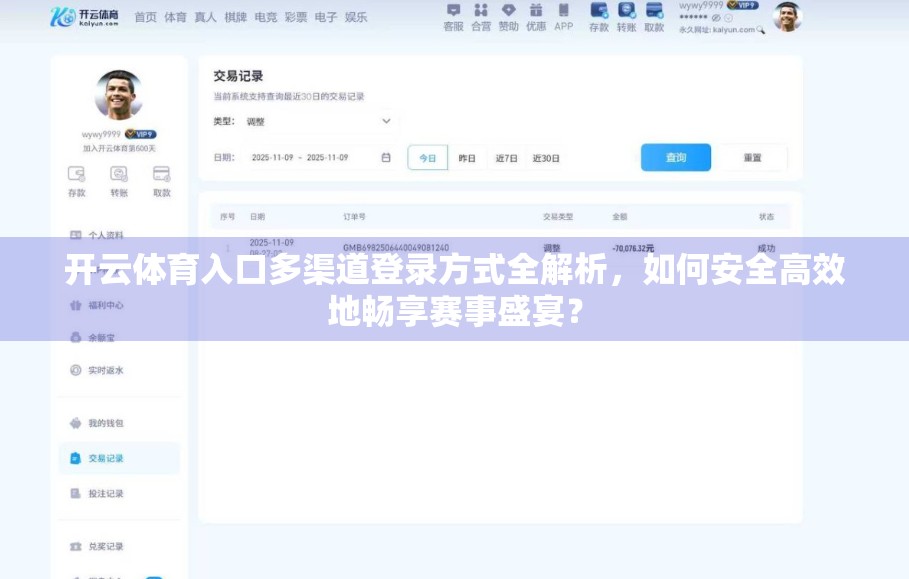Open the 类型 transaction type dropdown
This screenshot has height=579, width=909.
point(313,121)
